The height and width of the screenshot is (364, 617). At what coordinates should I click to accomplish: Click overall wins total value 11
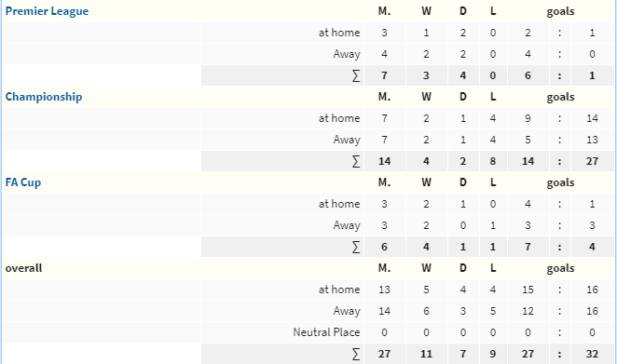[426, 354]
